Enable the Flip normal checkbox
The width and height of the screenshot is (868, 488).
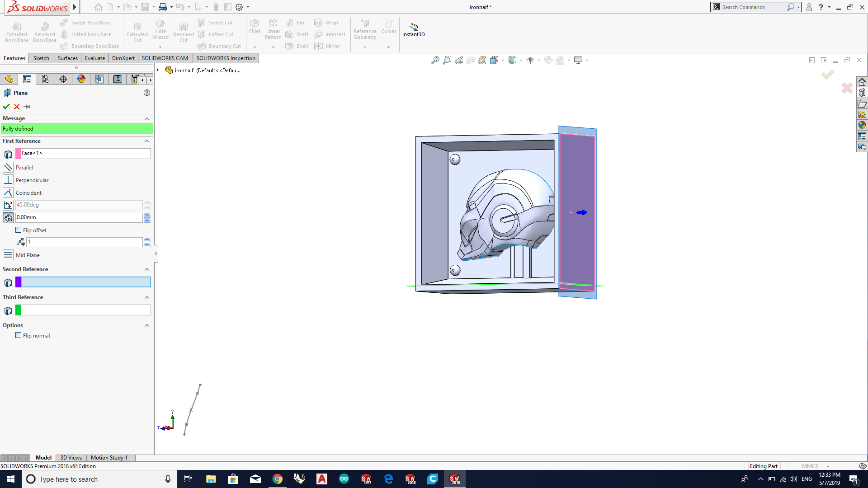coord(19,335)
